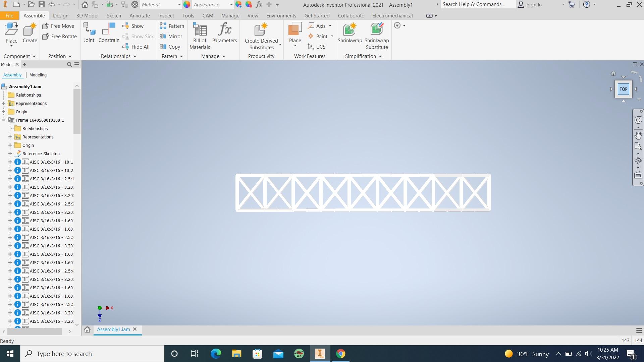Expand the Origin node in tree
This screenshot has height=362, width=644.
click(x=4, y=111)
